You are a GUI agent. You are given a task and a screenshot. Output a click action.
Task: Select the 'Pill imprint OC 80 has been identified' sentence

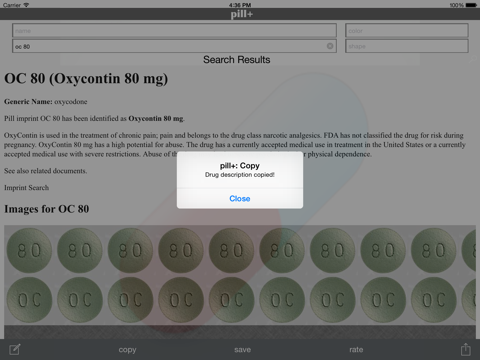click(94, 119)
